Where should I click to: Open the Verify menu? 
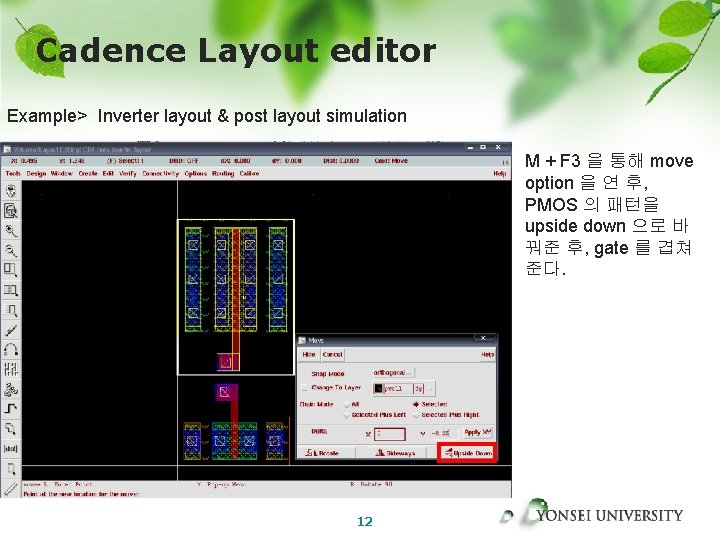[128, 174]
